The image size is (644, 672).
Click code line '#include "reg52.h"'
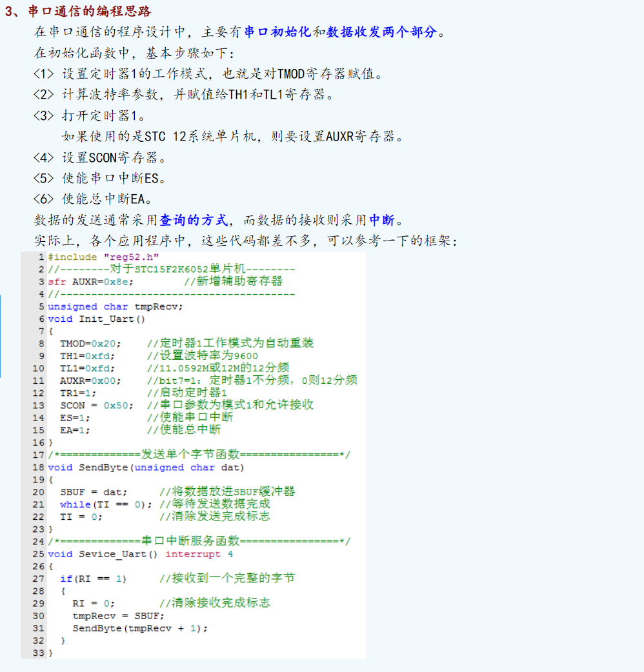point(103,257)
